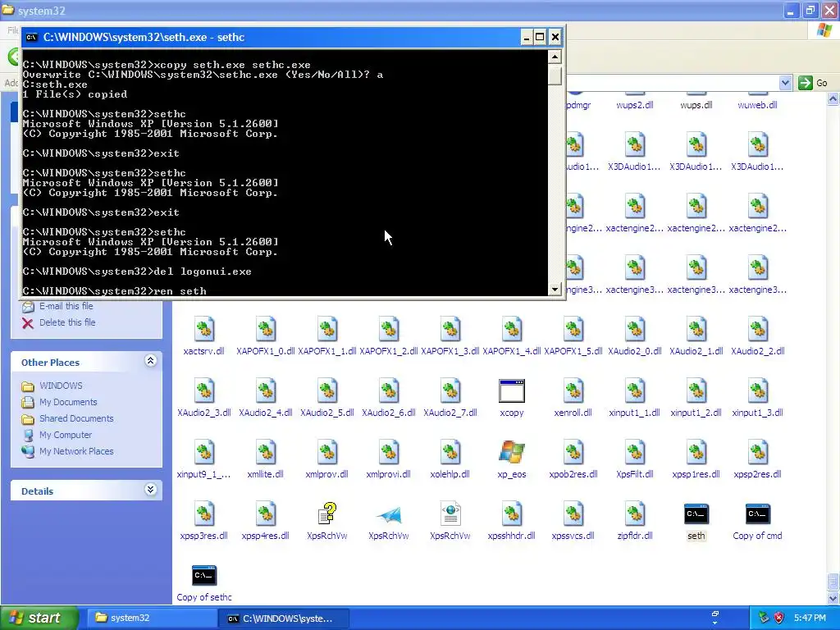This screenshot has height=630, width=840.
Task: Select the xinput1_1.dll file icon
Action: pyautogui.click(x=635, y=391)
